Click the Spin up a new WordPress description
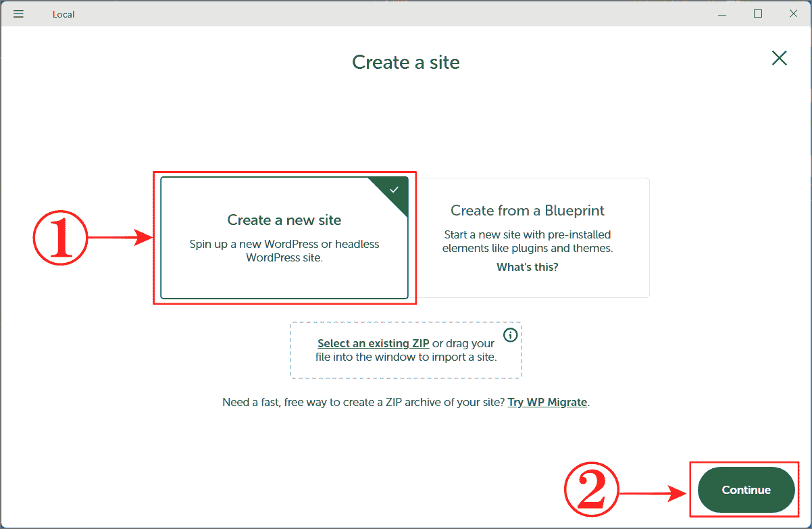This screenshot has height=529, width=812. (284, 251)
